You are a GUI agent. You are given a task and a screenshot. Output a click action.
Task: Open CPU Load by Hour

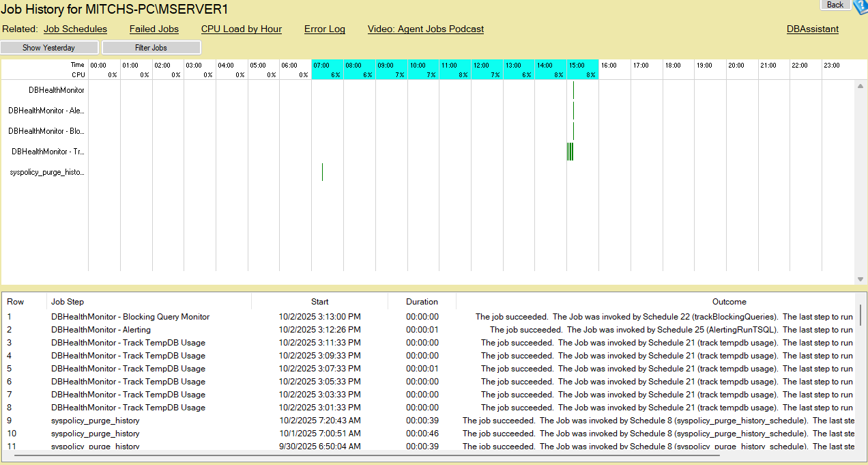[241, 29]
